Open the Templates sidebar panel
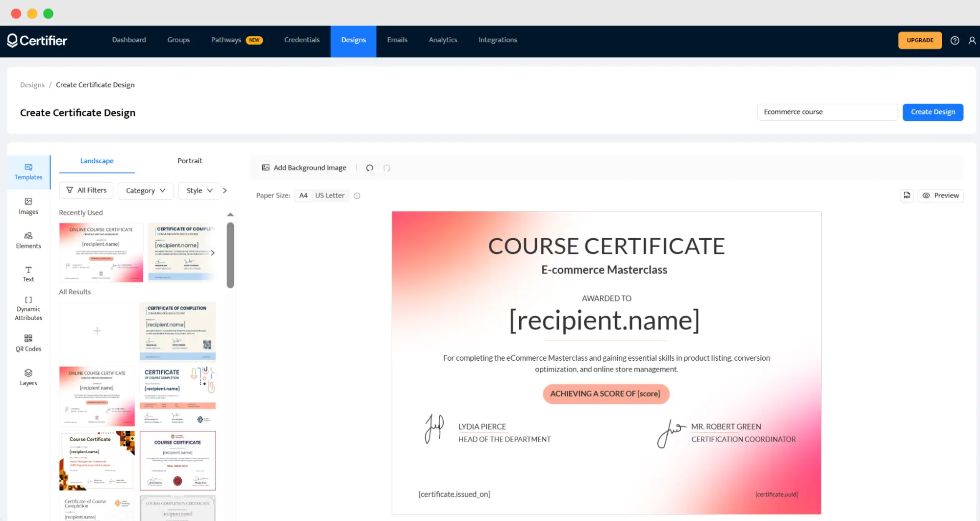The height and width of the screenshot is (521, 980). click(x=28, y=172)
